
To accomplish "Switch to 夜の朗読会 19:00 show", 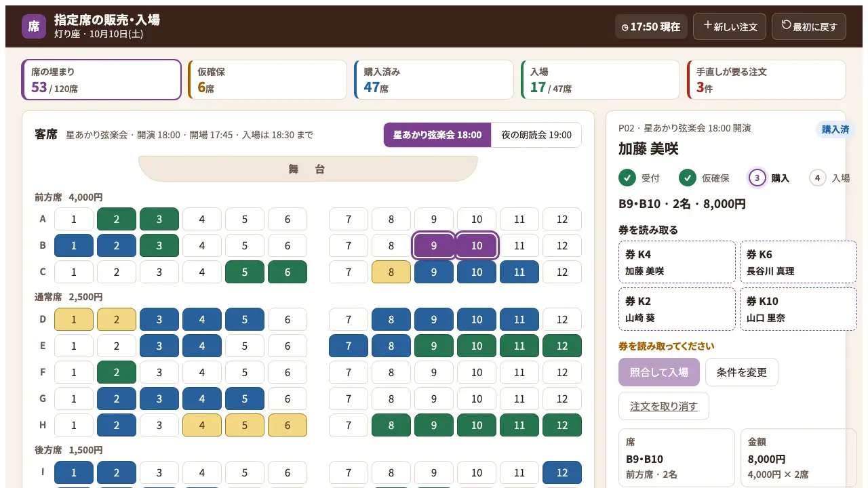I will 536,135.
